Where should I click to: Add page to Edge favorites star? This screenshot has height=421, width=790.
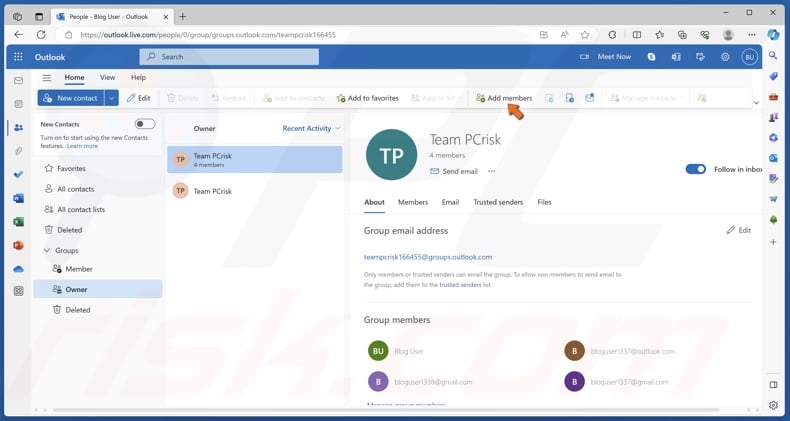(585, 35)
